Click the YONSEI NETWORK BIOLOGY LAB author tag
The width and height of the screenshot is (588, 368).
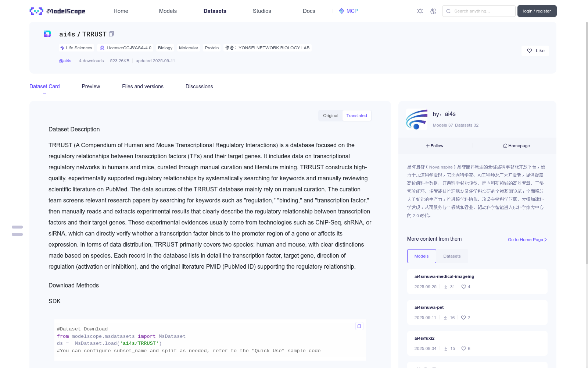(268, 48)
